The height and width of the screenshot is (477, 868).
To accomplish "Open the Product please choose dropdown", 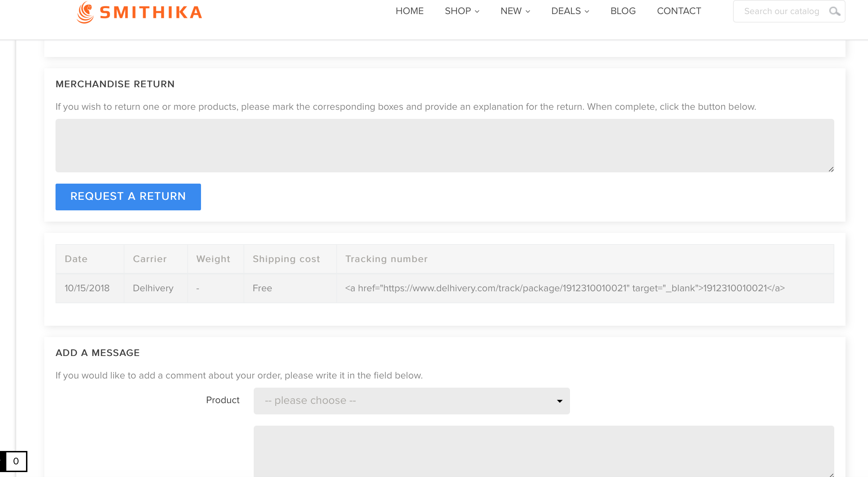I will pos(412,401).
